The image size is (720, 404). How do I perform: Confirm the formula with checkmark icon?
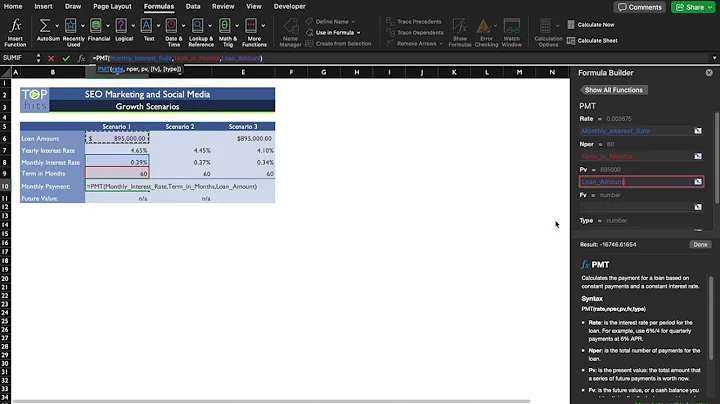[x=66, y=58]
